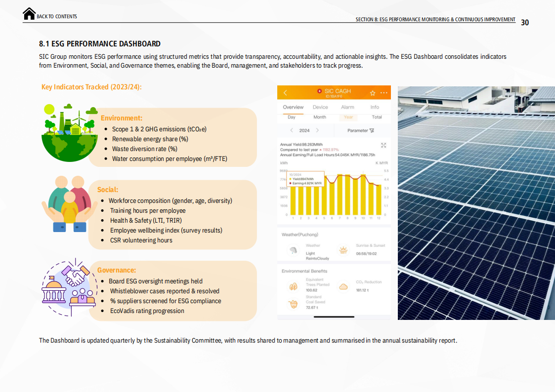Select the Month time range
The height and width of the screenshot is (392, 555).
(x=320, y=118)
